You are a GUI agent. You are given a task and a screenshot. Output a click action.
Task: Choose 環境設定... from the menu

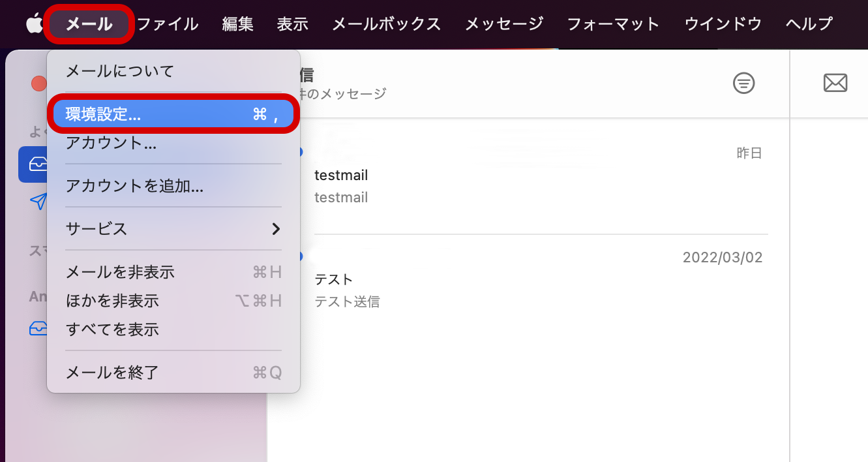coord(173,115)
